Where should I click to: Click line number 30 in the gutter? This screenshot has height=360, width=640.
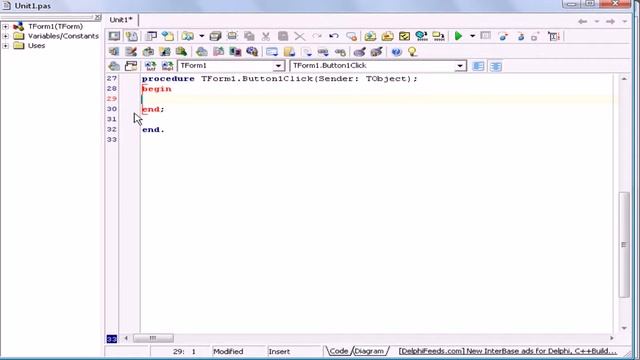point(112,109)
